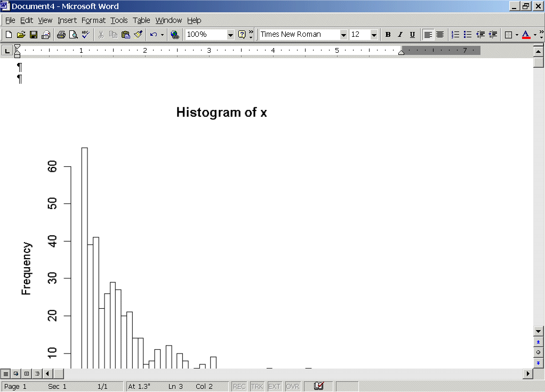Click the Numbering list button
The image size is (545, 392).
tap(455, 35)
